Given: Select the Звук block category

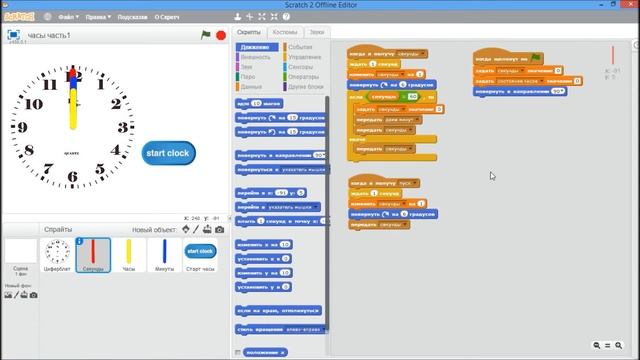Looking at the screenshot, I should 257,67.
